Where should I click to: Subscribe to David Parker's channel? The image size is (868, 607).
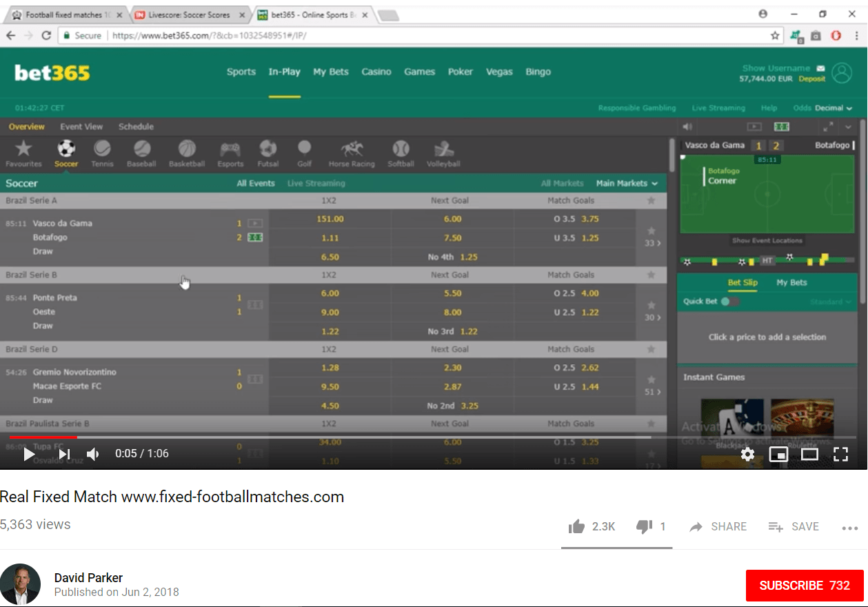(x=805, y=586)
